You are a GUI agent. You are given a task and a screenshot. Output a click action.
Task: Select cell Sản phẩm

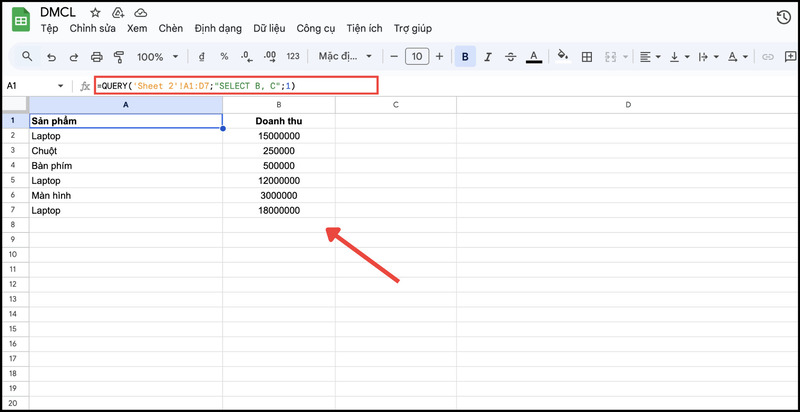[126, 121]
